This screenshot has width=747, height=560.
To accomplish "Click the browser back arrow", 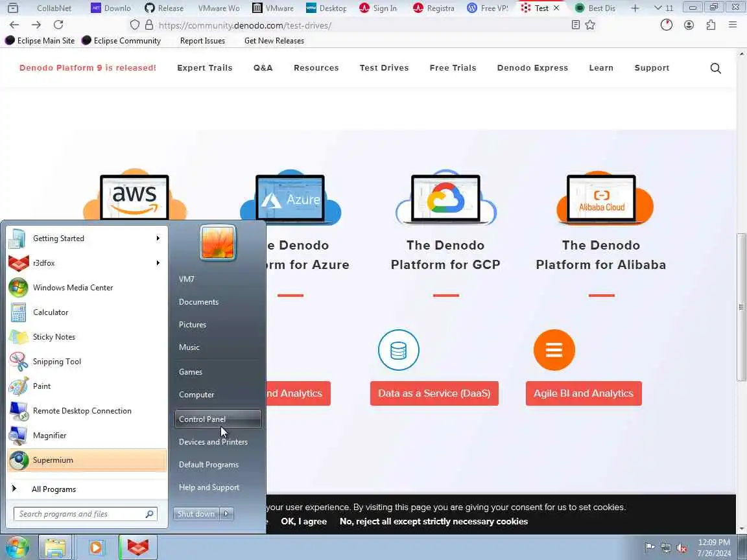I will [x=14, y=25].
